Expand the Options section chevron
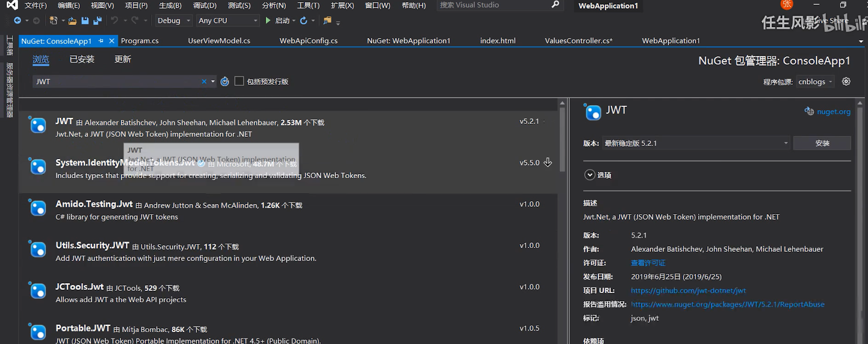868x344 pixels. tap(590, 175)
